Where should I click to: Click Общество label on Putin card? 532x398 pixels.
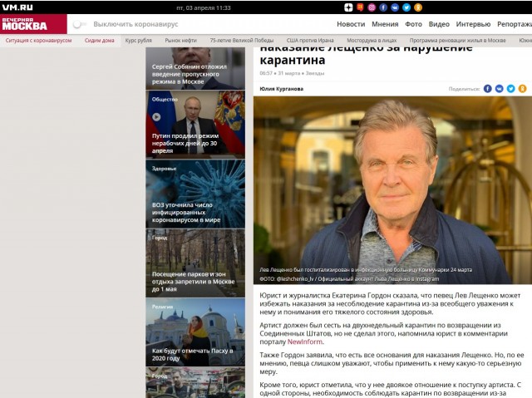(165, 100)
